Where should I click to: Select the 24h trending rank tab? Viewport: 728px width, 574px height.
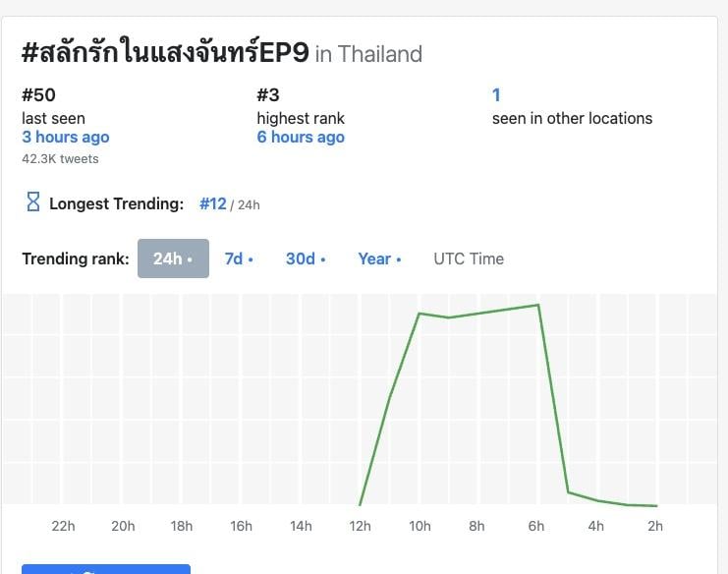(x=173, y=258)
